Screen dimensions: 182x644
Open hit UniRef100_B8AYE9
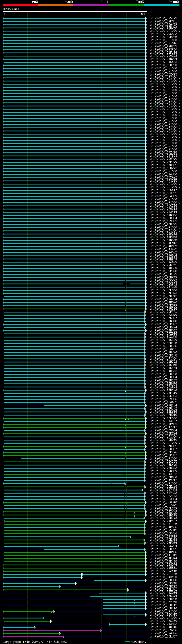[163, 24]
